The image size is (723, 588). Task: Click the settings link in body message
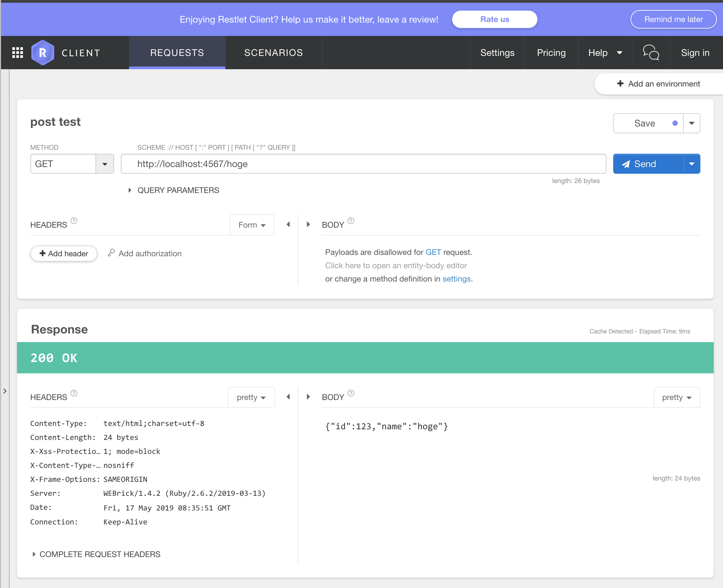tap(456, 279)
